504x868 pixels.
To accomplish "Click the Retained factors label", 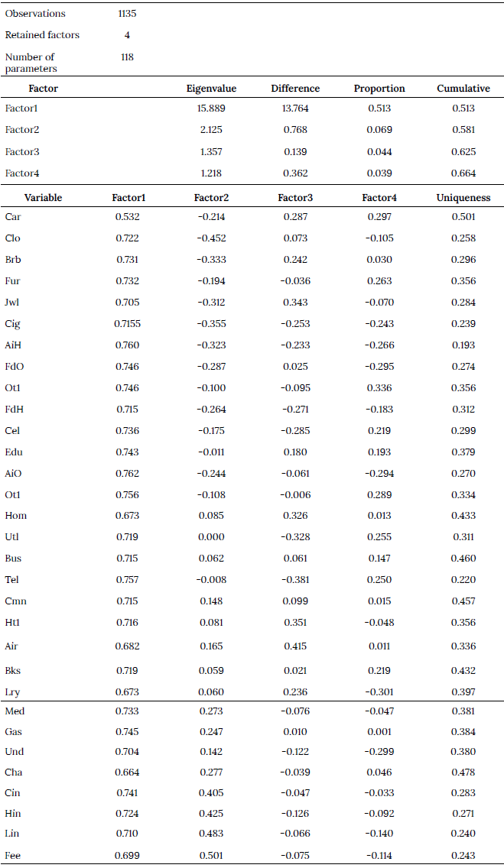I will pos(42,35).
